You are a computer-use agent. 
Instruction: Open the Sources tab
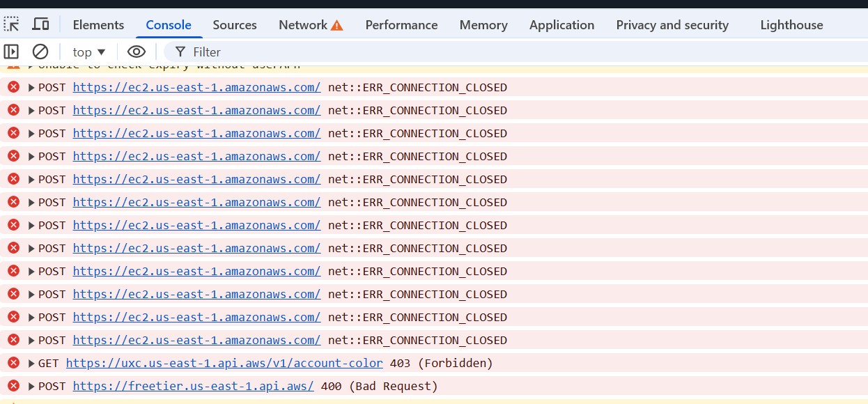(x=235, y=24)
